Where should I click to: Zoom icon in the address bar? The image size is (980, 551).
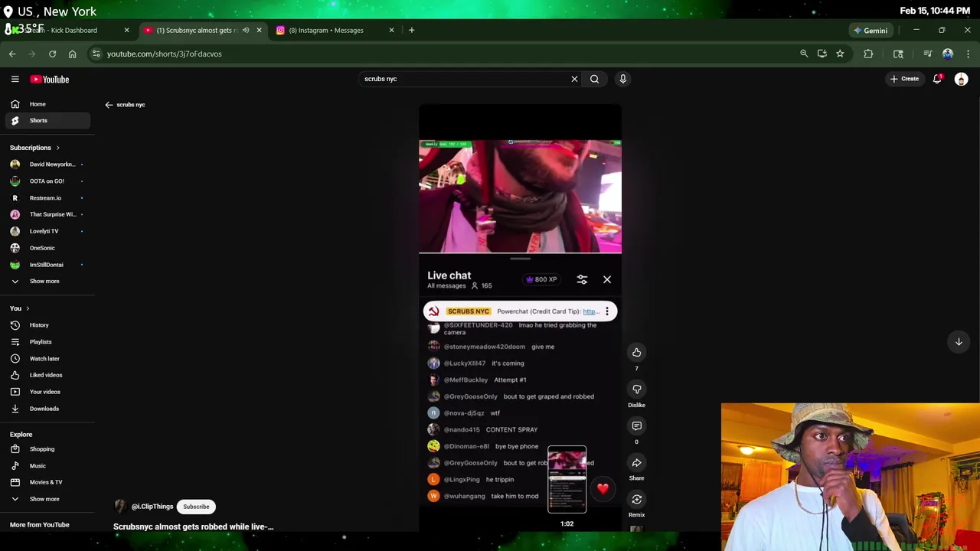[804, 54]
